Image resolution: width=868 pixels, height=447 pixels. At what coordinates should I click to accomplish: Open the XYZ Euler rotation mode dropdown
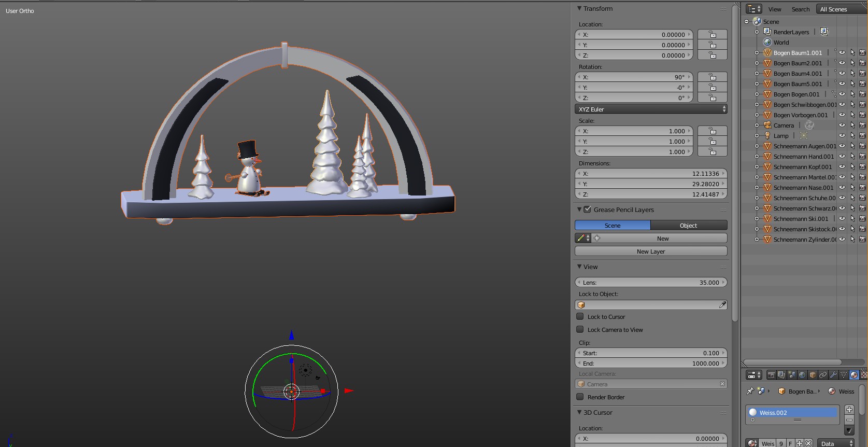tap(651, 109)
